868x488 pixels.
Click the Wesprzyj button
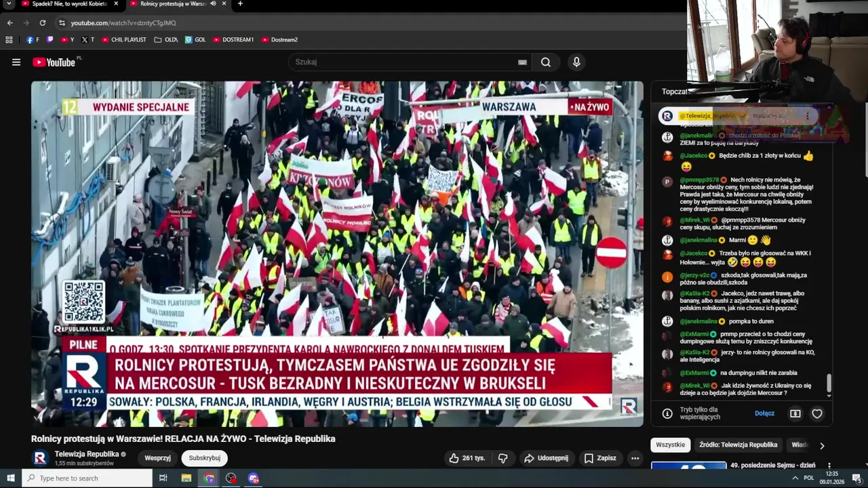157,458
